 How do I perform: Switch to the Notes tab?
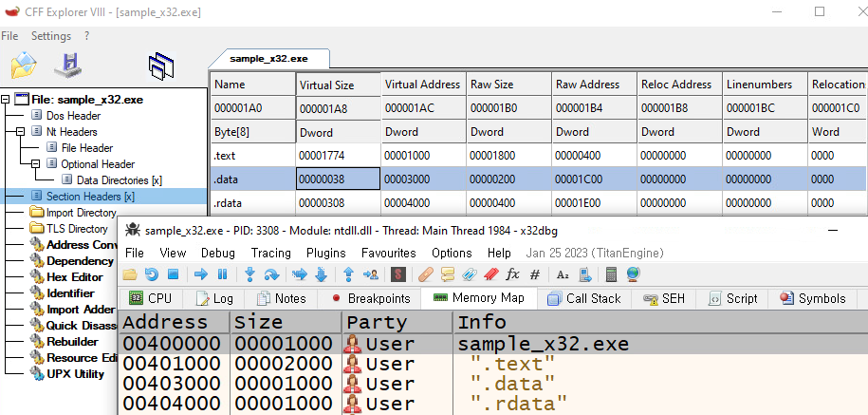[282, 298]
